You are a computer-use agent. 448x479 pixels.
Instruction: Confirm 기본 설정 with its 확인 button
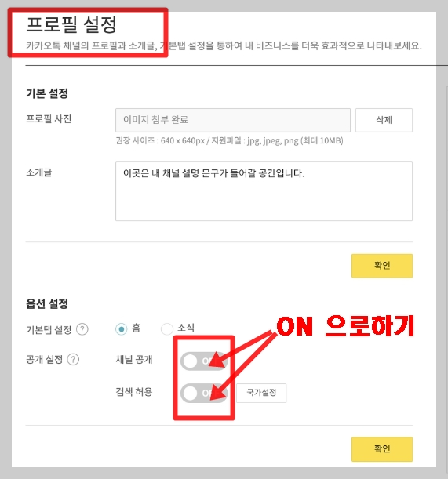pyautogui.click(x=382, y=266)
